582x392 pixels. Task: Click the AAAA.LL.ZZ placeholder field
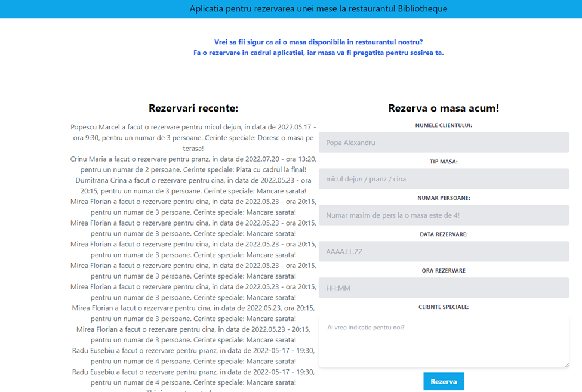coord(444,251)
